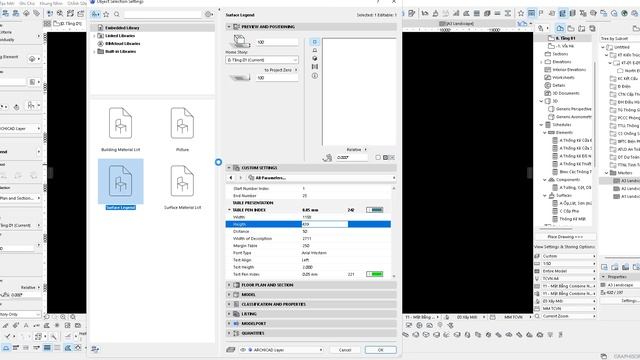Click the dialog settings icon at bottom-left
Image resolution: width=640 pixels, height=360 pixels.
point(95,349)
